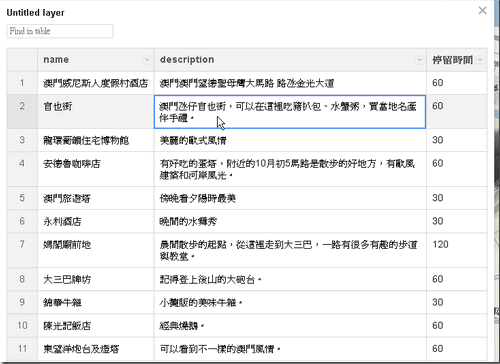The image size is (500, 364).
Task: Select row number 3
Action: pos(22,140)
